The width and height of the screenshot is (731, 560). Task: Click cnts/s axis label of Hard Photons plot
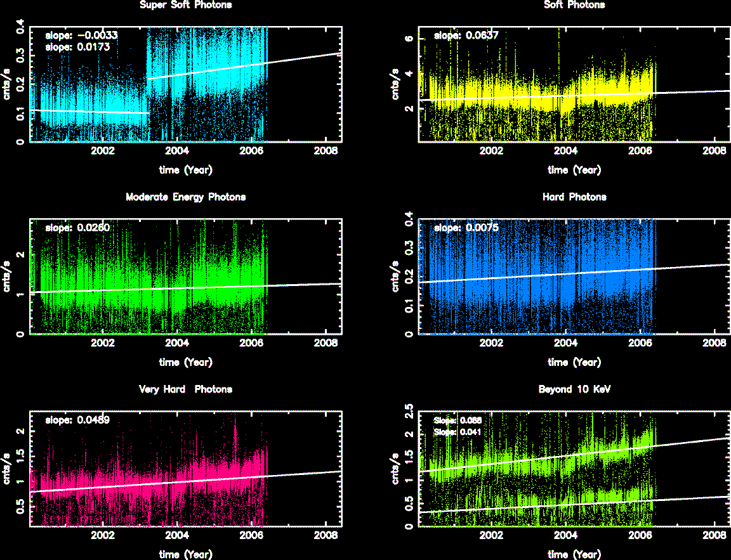point(397,277)
